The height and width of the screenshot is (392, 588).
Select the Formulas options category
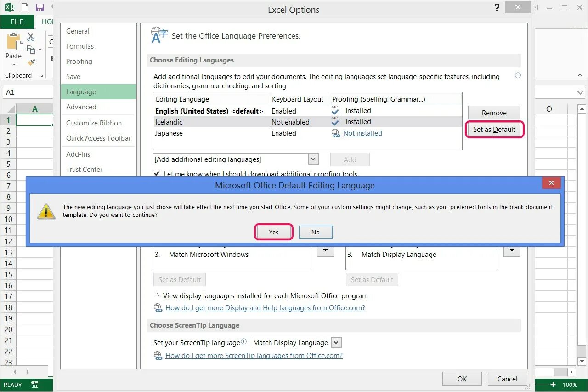98,46
